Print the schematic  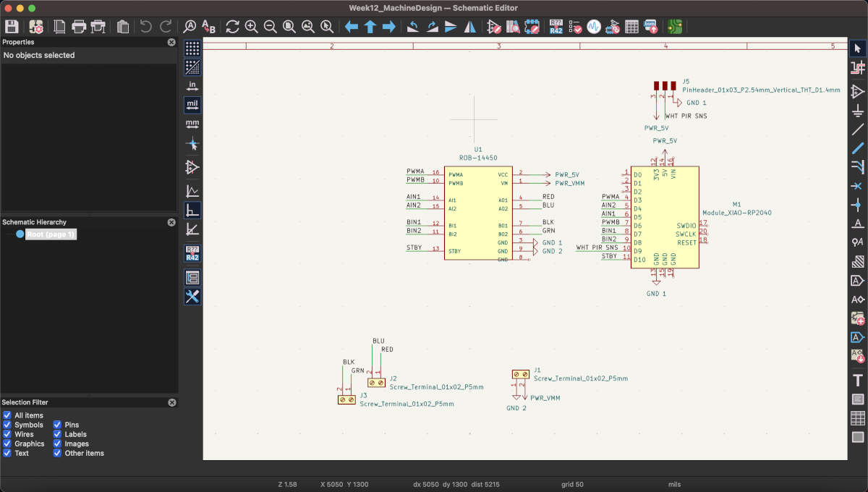78,27
